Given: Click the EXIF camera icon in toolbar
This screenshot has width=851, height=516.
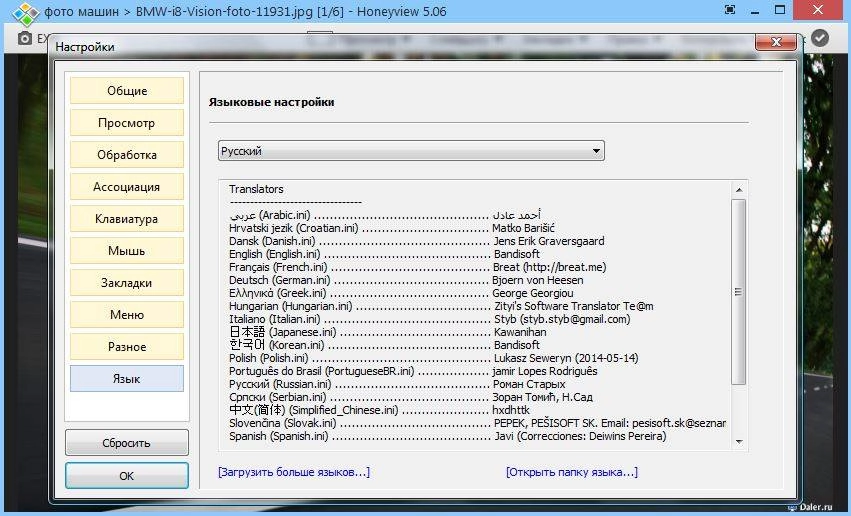Looking at the screenshot, I should click(24, 38).
